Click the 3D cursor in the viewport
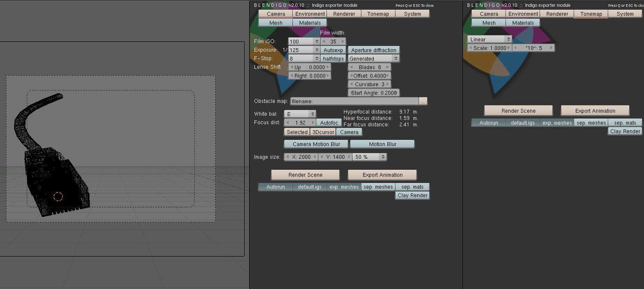Viewport: 644px width, 289px height. click(x=58, y=196)
